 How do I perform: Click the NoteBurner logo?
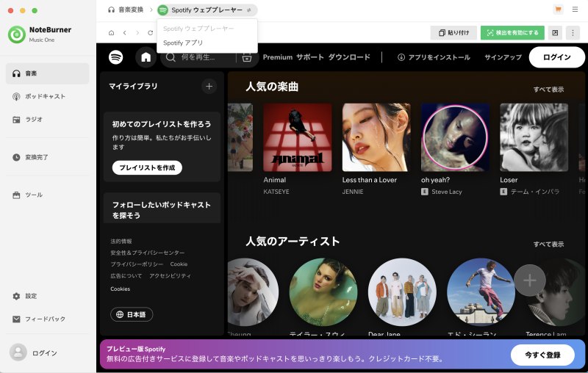point(17,35)
